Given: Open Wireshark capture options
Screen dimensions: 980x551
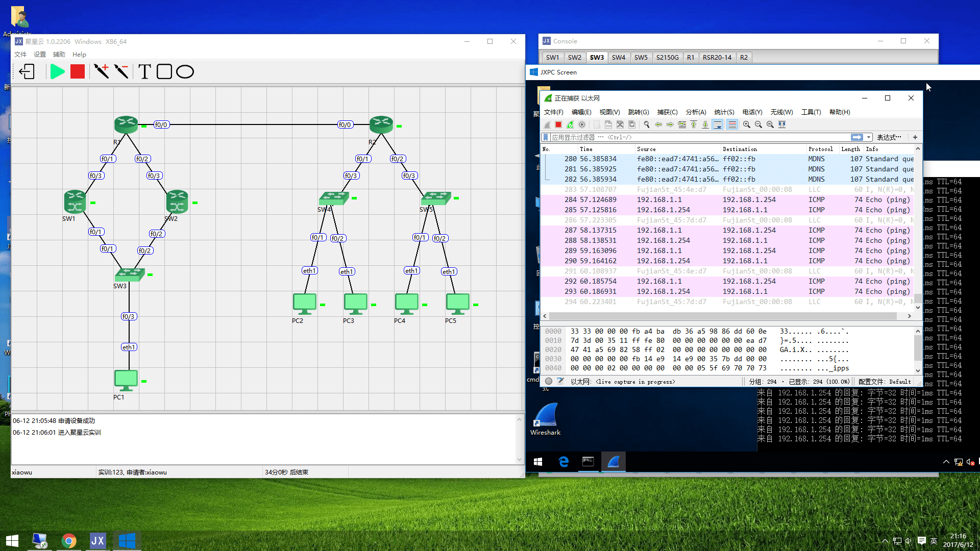Looking at the screenshot, I should pos(582,124).
